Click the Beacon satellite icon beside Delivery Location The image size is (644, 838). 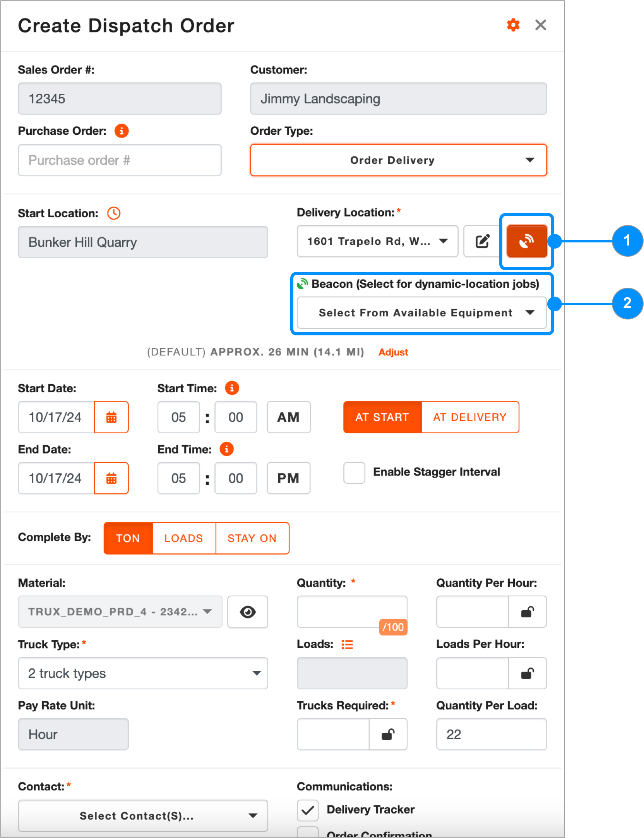526,241
